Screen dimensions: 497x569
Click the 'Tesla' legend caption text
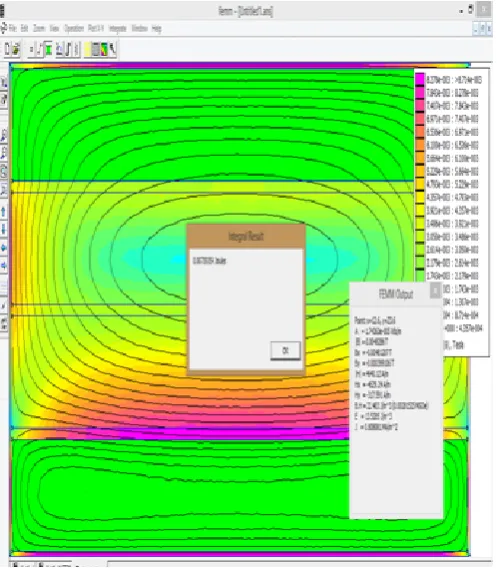[x=455, y=345]
